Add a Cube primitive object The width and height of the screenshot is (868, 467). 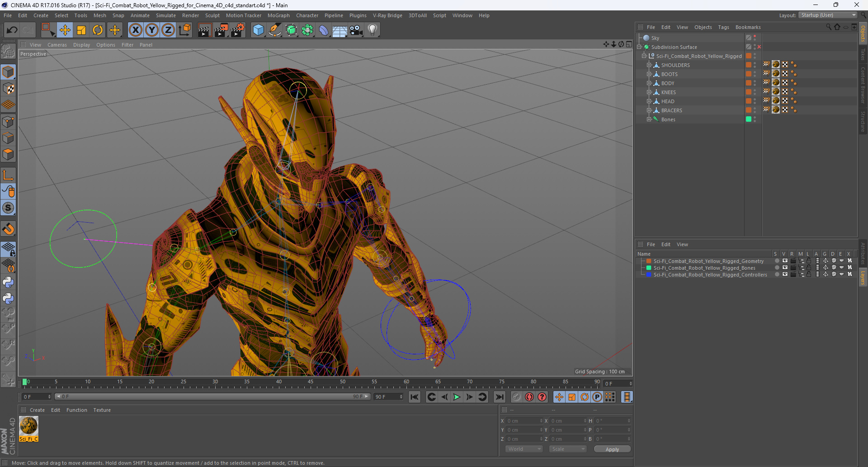pyautogui.click(x=258, y=30)
